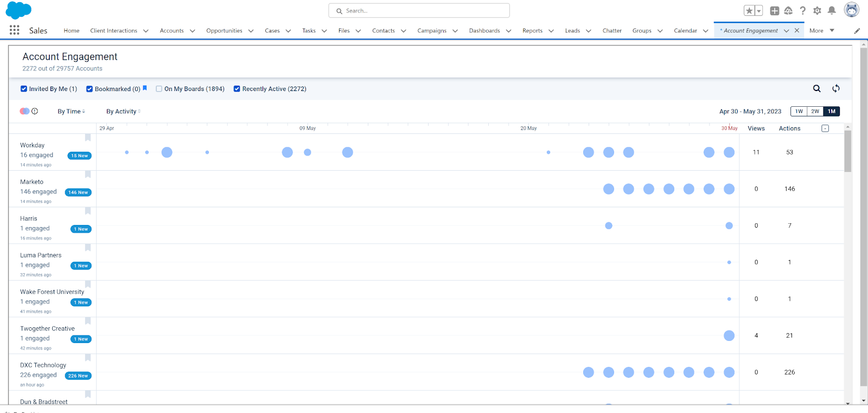The image size is (868, 413).
Task: Click the 15 New badge for Workday
Action: (x=80, y=156)
